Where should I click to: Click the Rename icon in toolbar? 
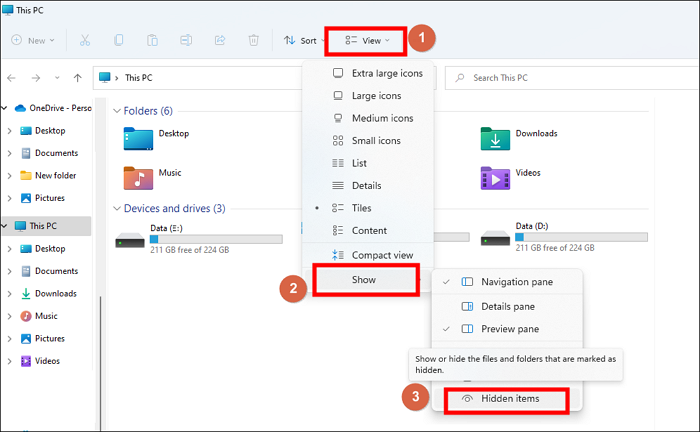(186, 40)
